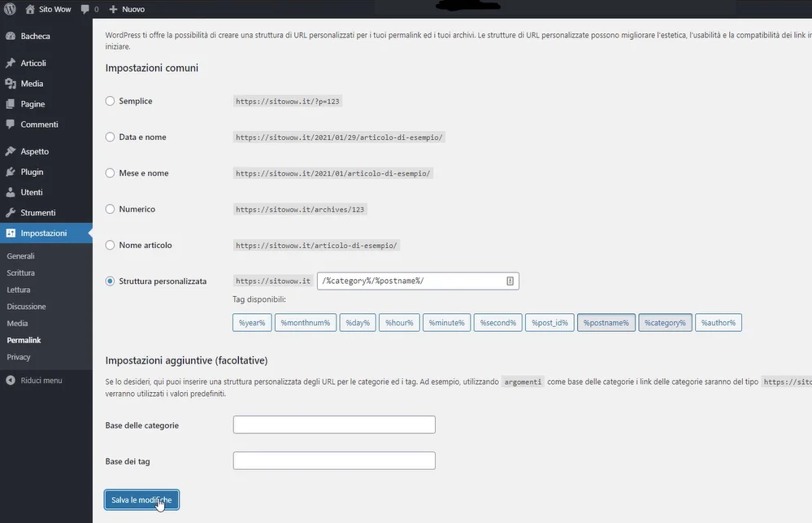Choose Nome articolo permalink structure

tap(110, 245)
